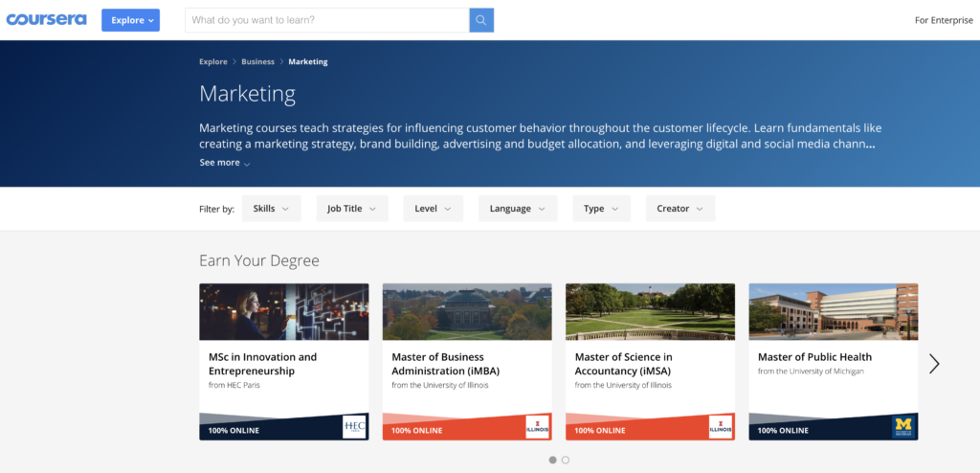Open the Skills filter dropdown
980x473 pixels.
coord(271,209)
